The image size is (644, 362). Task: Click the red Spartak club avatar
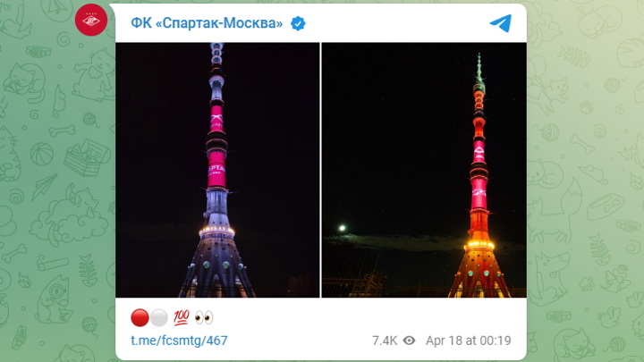coord(91,20)
